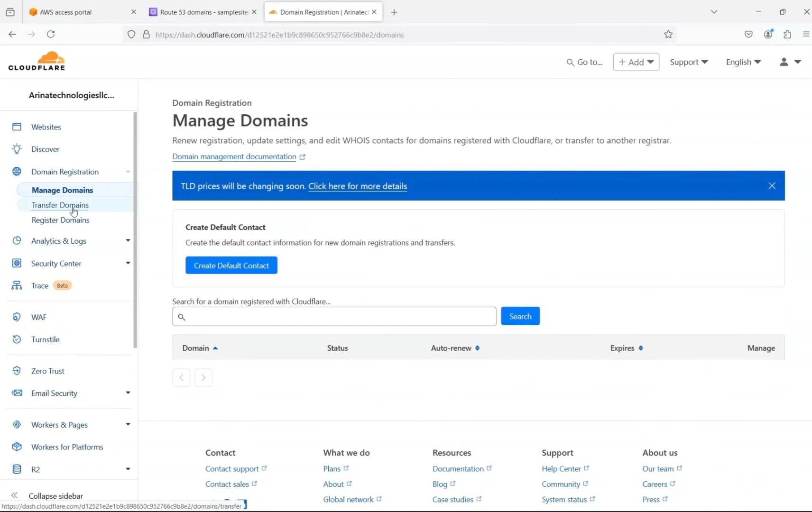
Task: Open the English language dropdown
Action: [743, 62]
